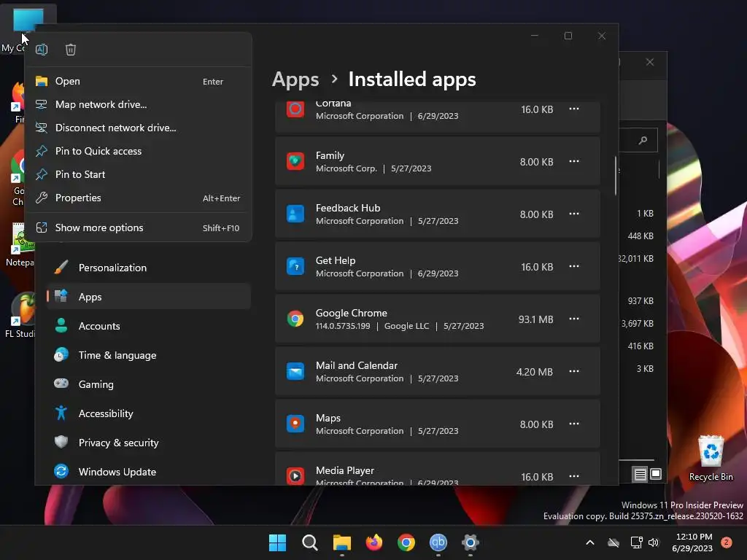Click the 448 KB entry in the File Explorer window

coord(640,236)
